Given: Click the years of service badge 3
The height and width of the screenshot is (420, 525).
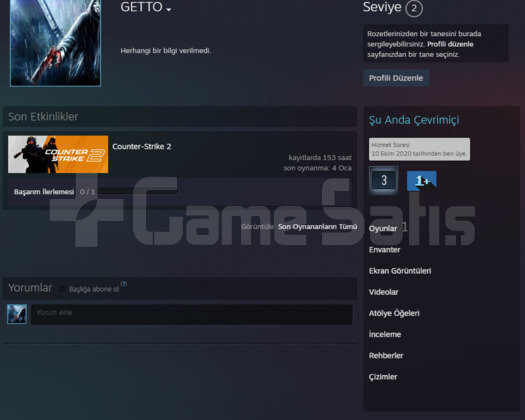Looking at the screenshot, I should pyautogui.click(x=384, y=180).
